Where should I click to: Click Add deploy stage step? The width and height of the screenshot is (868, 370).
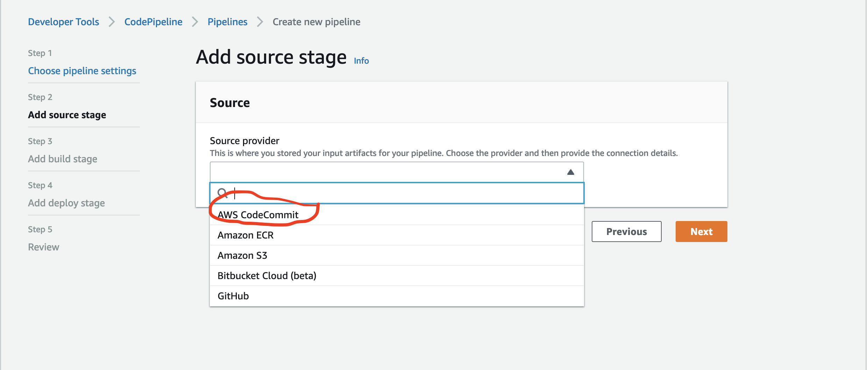click(66, 203)
